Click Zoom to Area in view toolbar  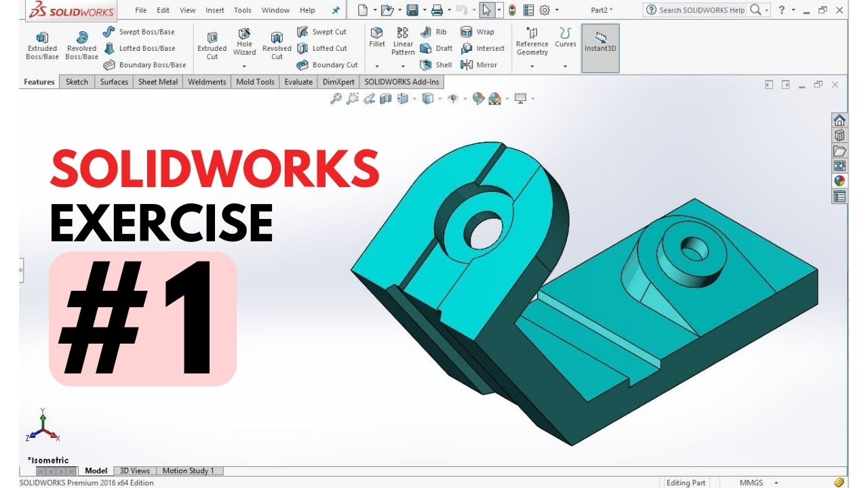352,99
